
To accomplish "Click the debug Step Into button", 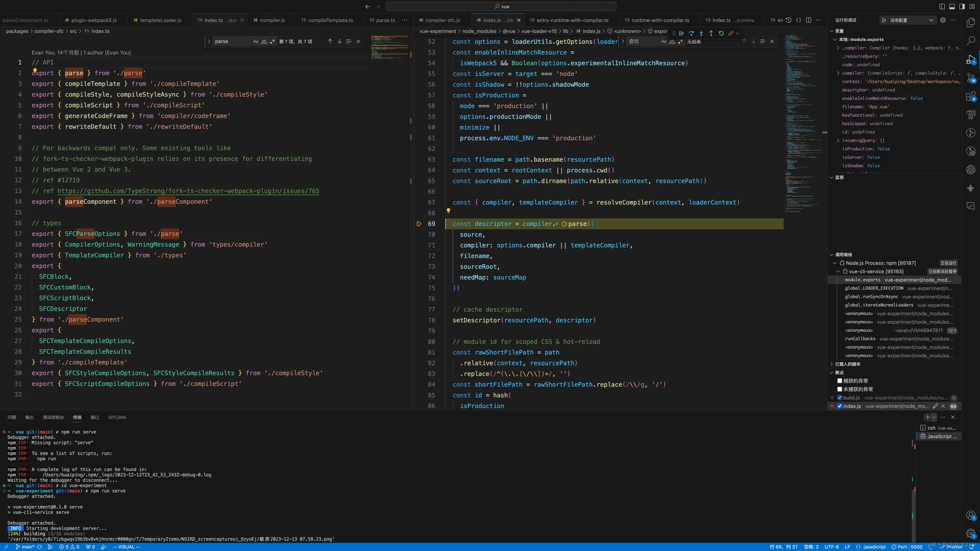I will (x=701, y=33).
